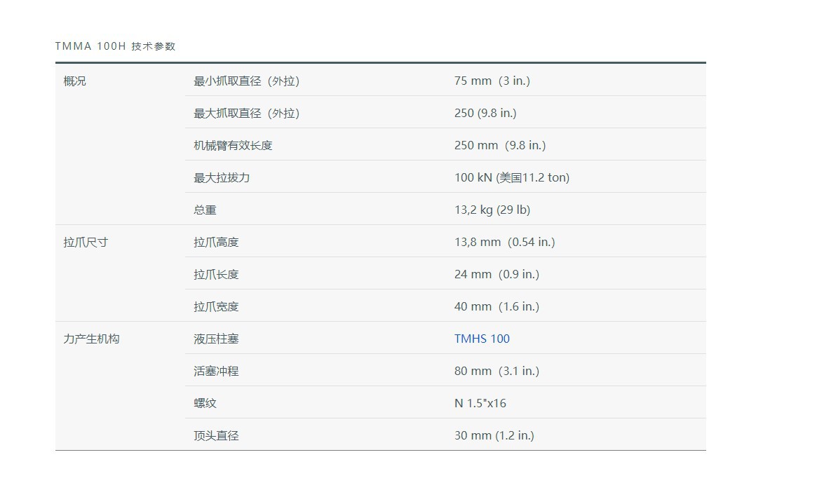Click the 机械臂有效长度 row label
The height and width of the screenshot is (504, 817).
tap(233, 145)
